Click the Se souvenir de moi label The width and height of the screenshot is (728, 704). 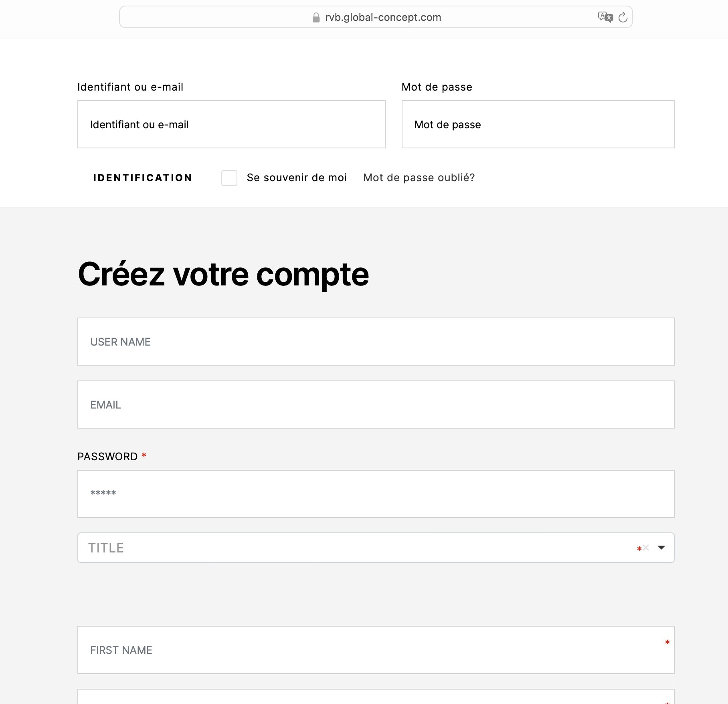tap(297, 178)
